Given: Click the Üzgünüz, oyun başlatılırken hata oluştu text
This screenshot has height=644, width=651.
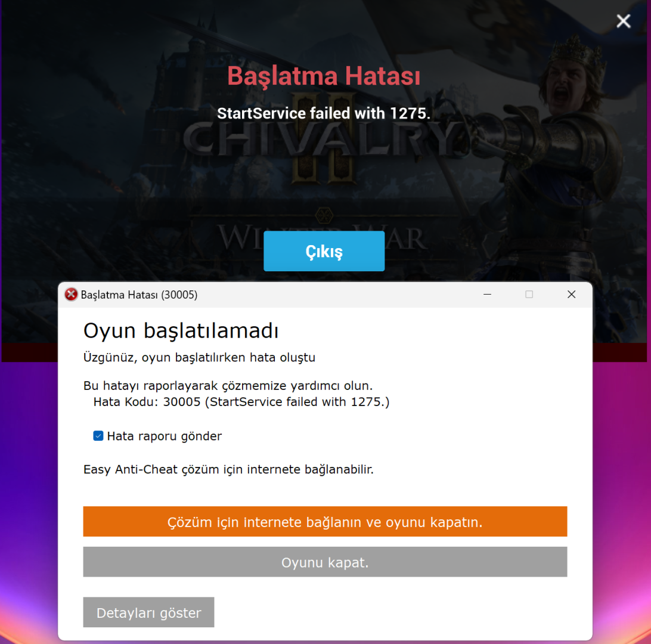Looking at the screenshot, I should pos(199,358).
